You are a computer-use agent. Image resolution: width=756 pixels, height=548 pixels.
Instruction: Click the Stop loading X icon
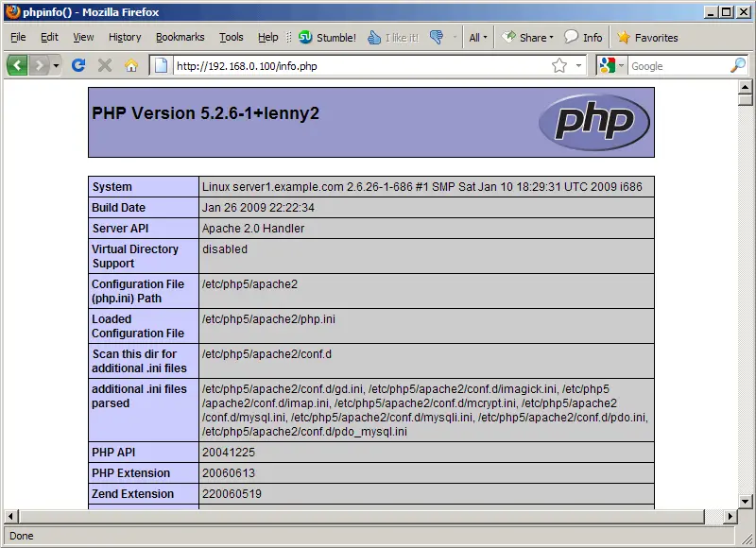click(x=105, y=65)
